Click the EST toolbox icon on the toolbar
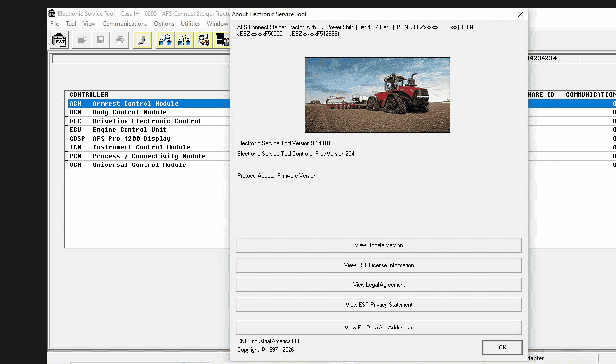 point(58,40)
